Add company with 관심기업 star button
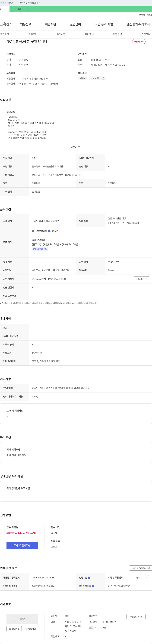The height and width of the screenshot is (644, 152). (x=14, y=629)
